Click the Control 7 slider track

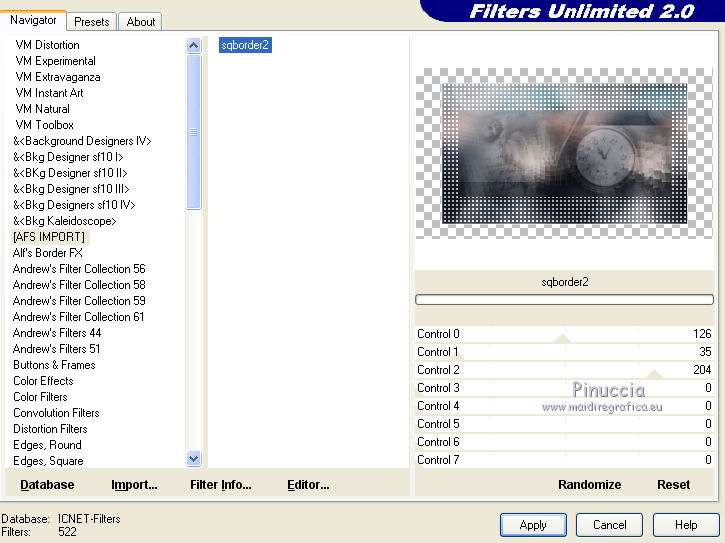click(564, 460)
